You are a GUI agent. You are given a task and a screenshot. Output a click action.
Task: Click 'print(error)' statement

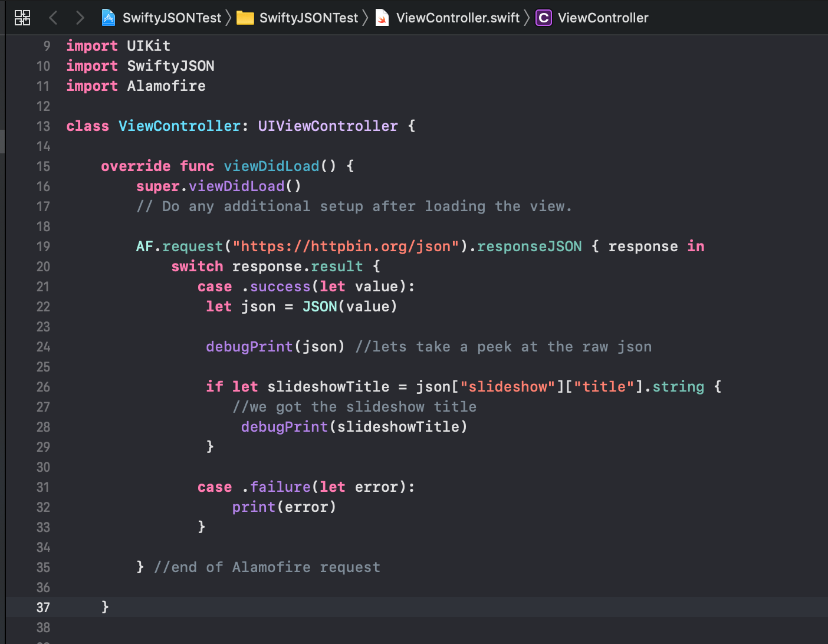tap(284, 507)
